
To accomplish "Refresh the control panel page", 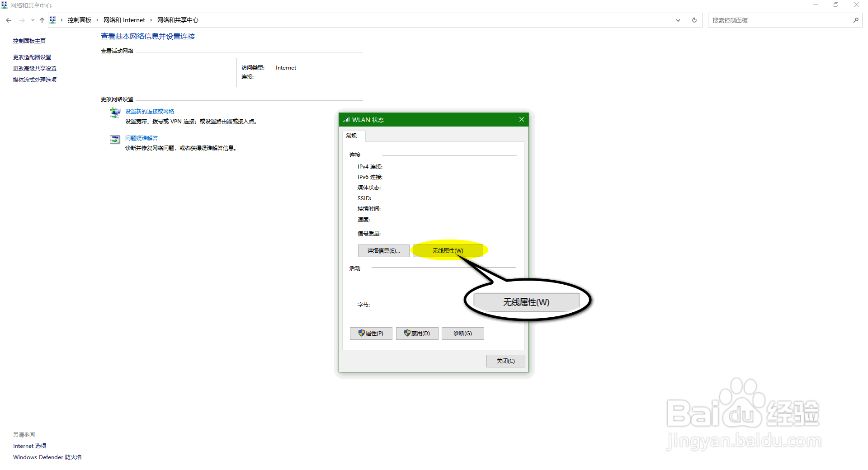I will [694, 20].
